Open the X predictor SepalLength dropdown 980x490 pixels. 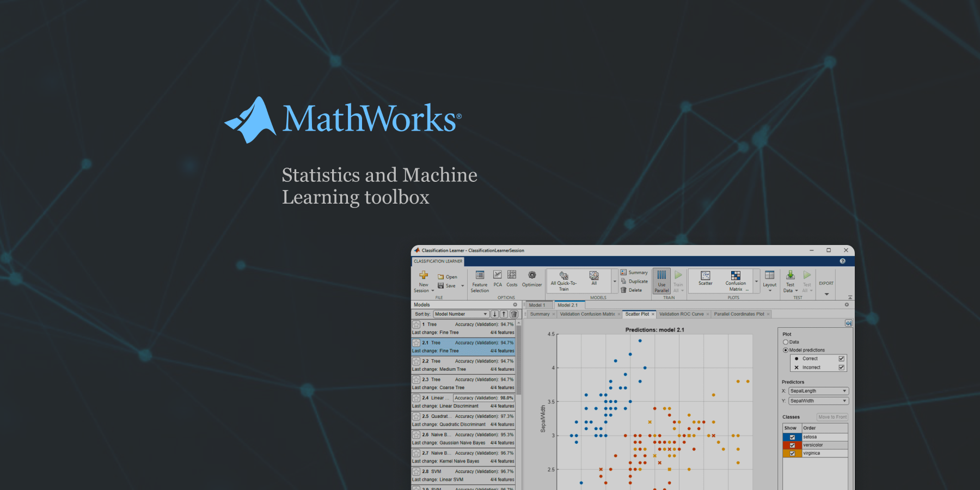[x=818, y=391]
